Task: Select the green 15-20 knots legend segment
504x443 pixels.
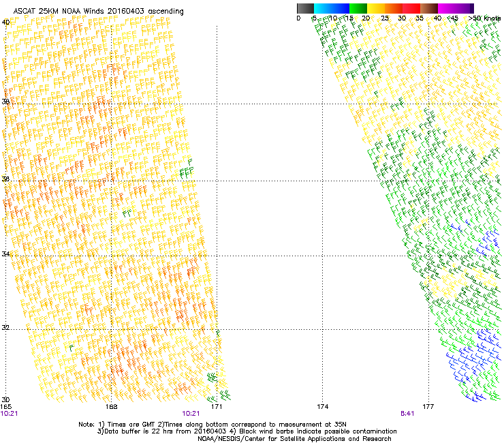Action: (358, 8)
